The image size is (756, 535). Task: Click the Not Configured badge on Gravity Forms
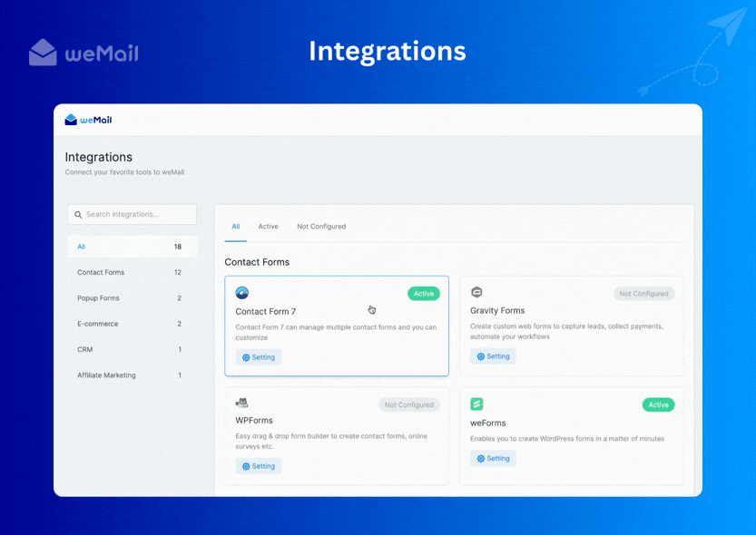point(643,293)
